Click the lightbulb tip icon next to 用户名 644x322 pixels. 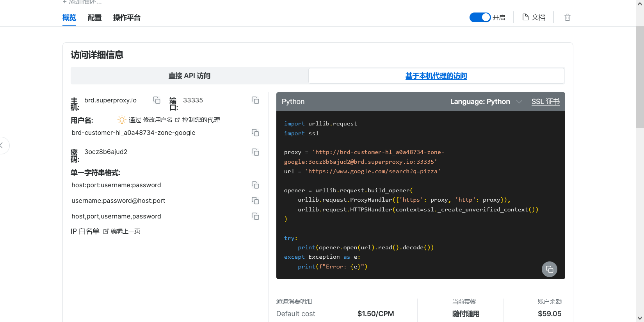pos(122,120)
